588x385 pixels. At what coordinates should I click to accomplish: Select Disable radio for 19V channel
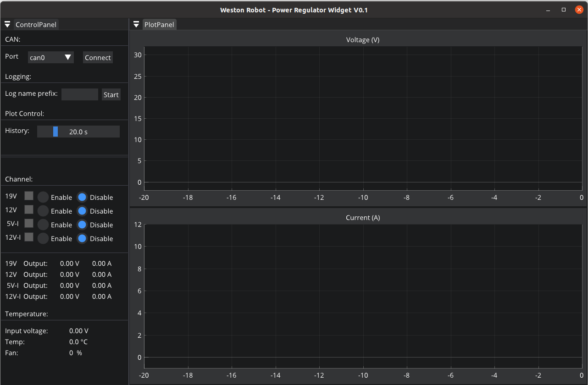point(82,197)
